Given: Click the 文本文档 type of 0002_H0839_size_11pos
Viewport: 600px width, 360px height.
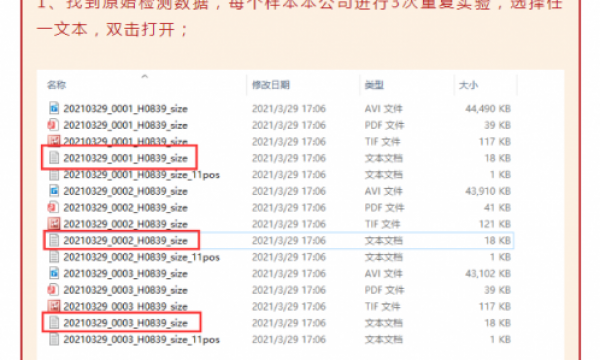Looking at the screenshot, I should (x=383, y=257).
